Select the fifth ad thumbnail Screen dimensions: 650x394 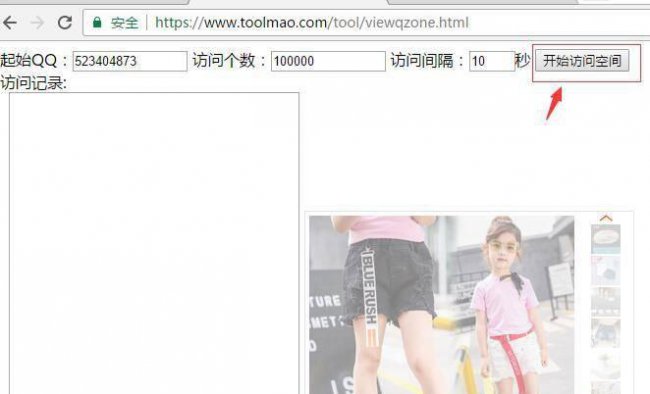coord(606,364)
